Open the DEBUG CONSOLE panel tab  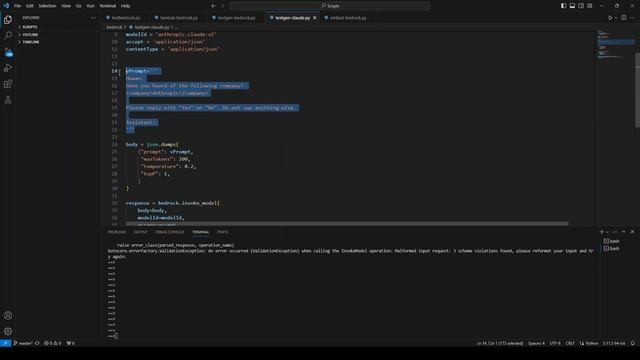pos(169,232)
